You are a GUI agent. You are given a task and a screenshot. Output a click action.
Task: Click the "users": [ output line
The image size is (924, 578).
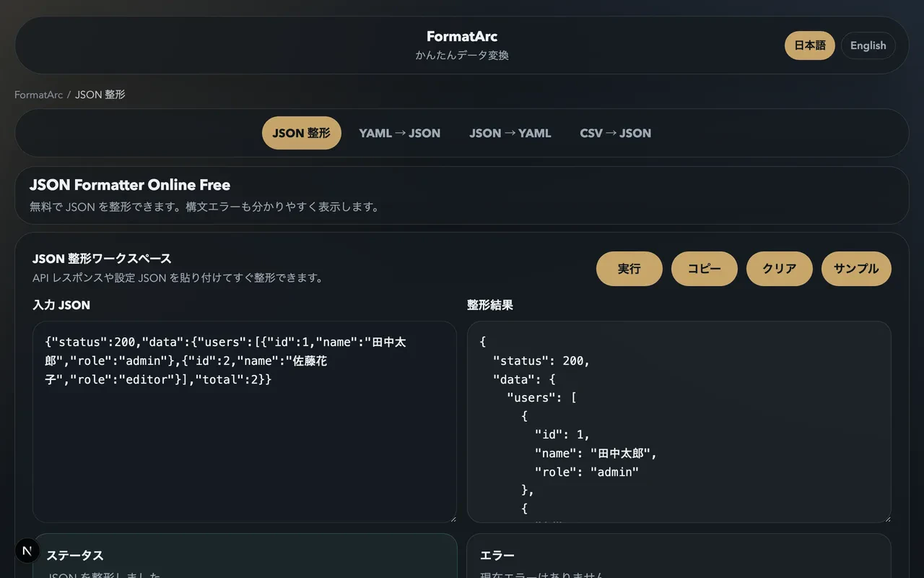click(x=541, y=397)
